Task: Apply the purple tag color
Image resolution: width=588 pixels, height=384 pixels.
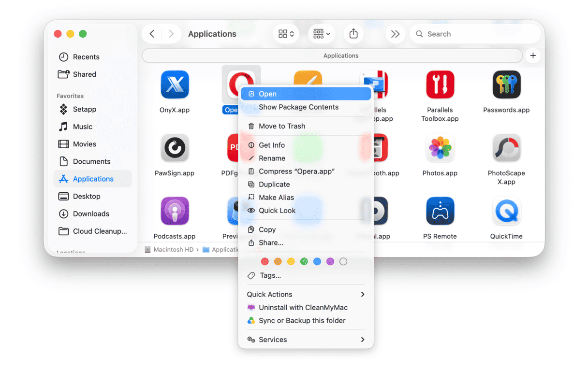Action: point(330,261)
